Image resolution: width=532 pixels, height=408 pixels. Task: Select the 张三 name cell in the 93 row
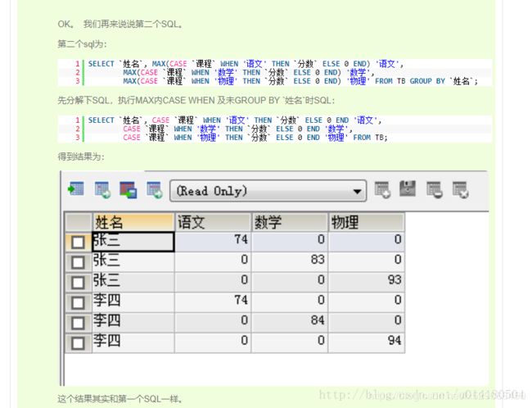(133, 283)
